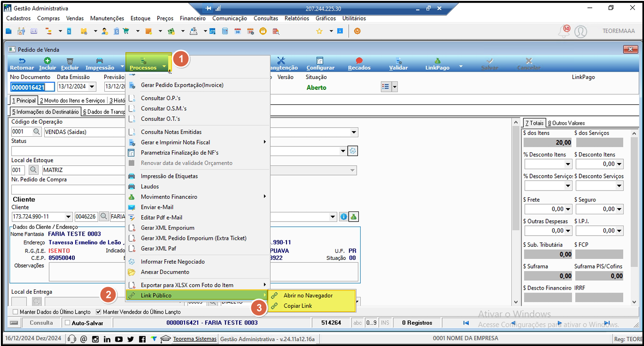644x346 pixels.
Task: Choose Gerar Pedido Exportação(Invoice) menu item
Action: click(198, 85)
